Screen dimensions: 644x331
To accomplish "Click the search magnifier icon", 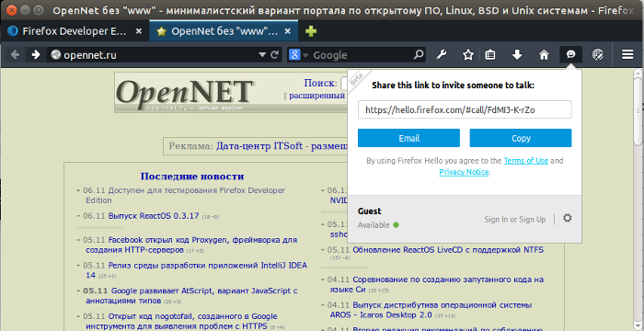I will (x=419, y=54).
